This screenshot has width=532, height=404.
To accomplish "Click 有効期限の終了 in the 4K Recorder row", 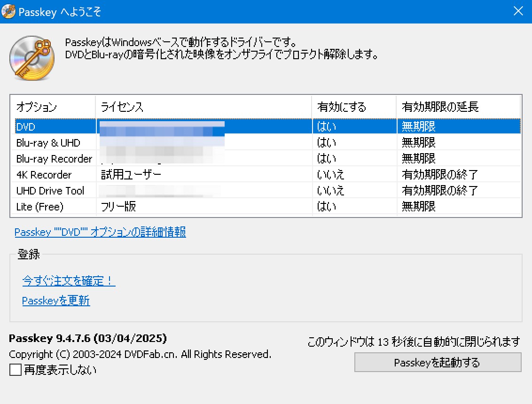I will click(440, 174).
